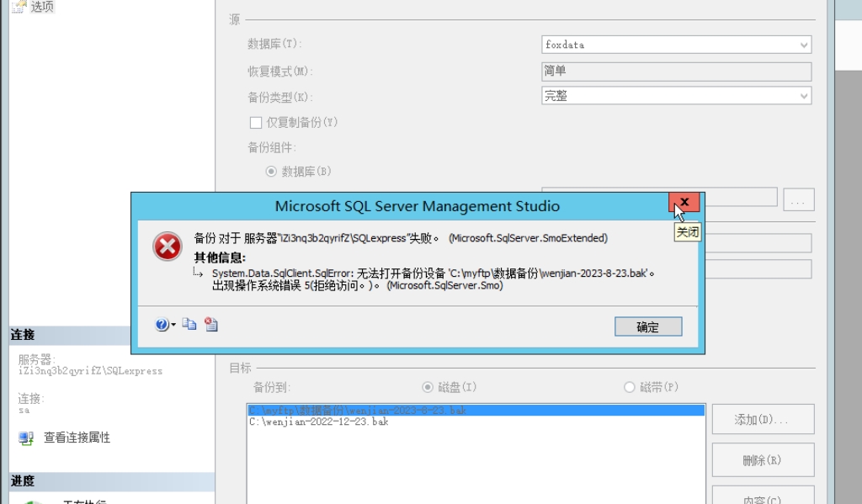Click the red error icon
The height and width of the screenshot is (504, 862).
[168, 247]
